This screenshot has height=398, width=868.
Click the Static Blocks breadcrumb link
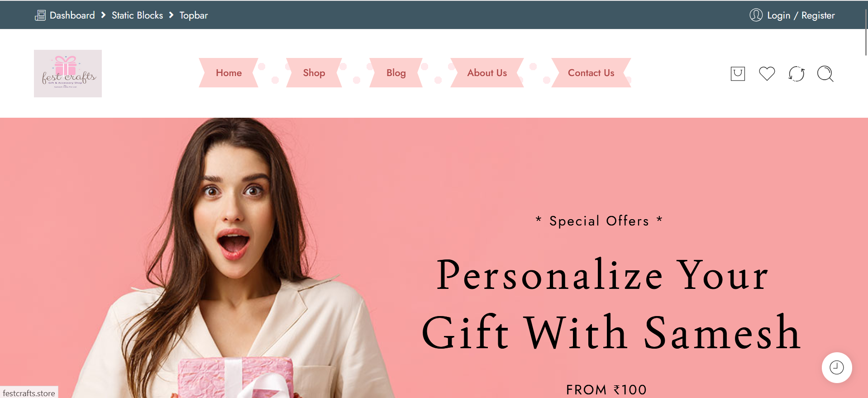coord(137,15)
